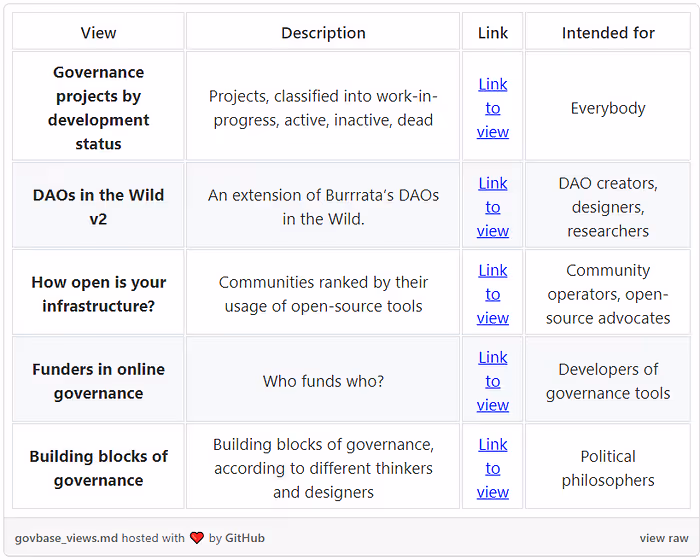
Task: Follow 'Link to view' for Building blocks of governance
Action: [493, 468]
